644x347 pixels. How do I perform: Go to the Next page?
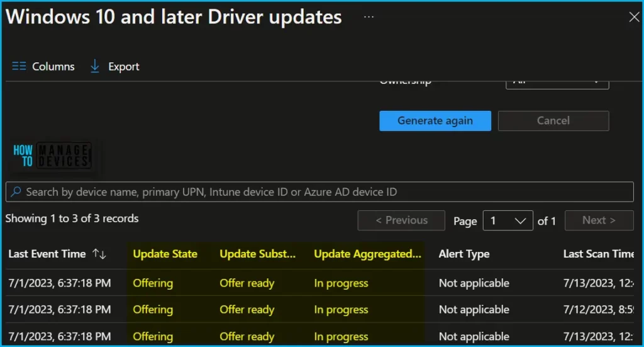(599, 220)
